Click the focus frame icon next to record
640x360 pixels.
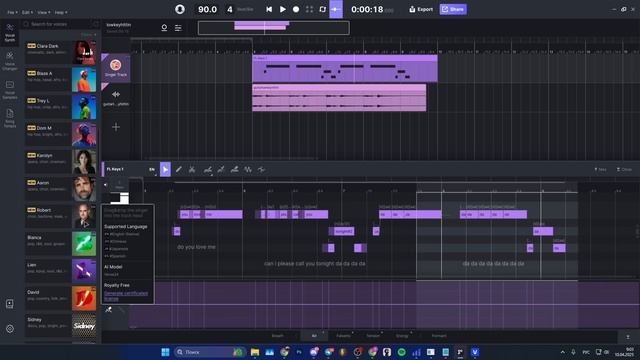click(x=309, y=9)
